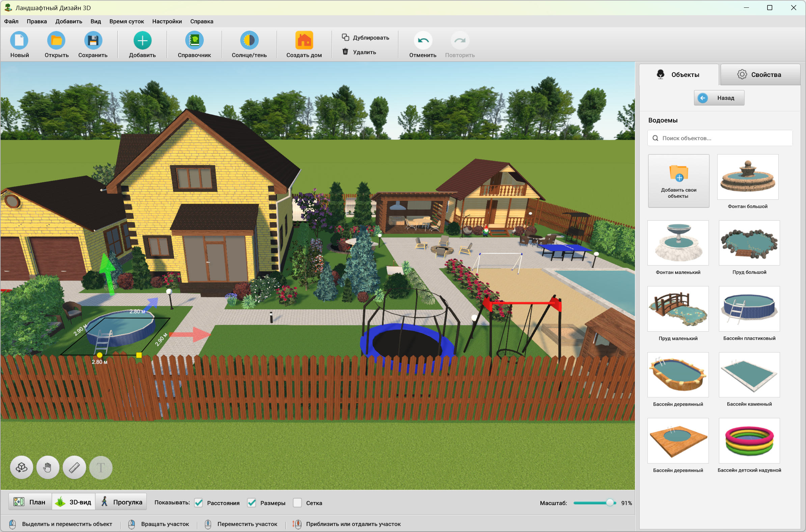Image resolution: width=806 pixels, height=532 pixels.
Task: Open the Время суток menu
Action: 127,21
